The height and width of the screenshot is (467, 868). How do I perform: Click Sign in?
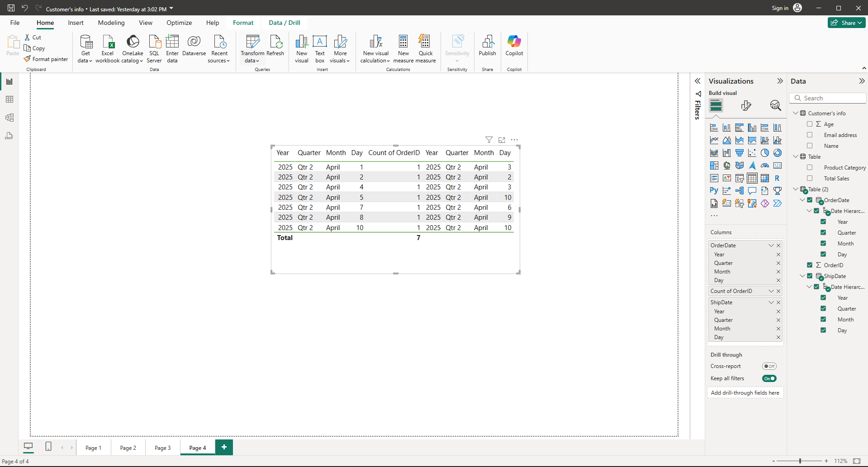click(x=780, y=8)
